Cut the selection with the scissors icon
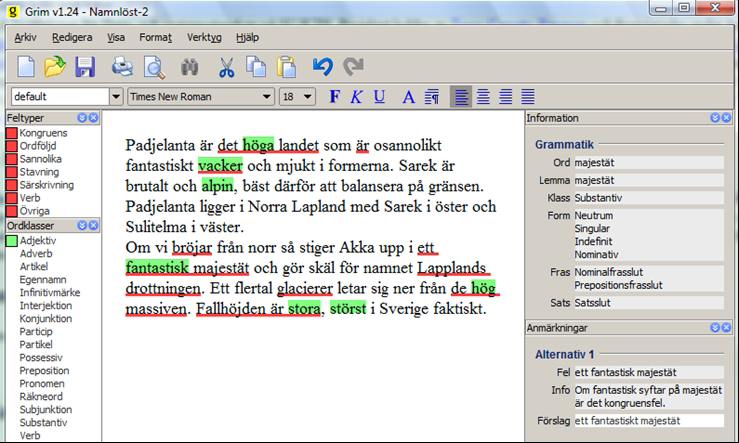 [226, 67]
